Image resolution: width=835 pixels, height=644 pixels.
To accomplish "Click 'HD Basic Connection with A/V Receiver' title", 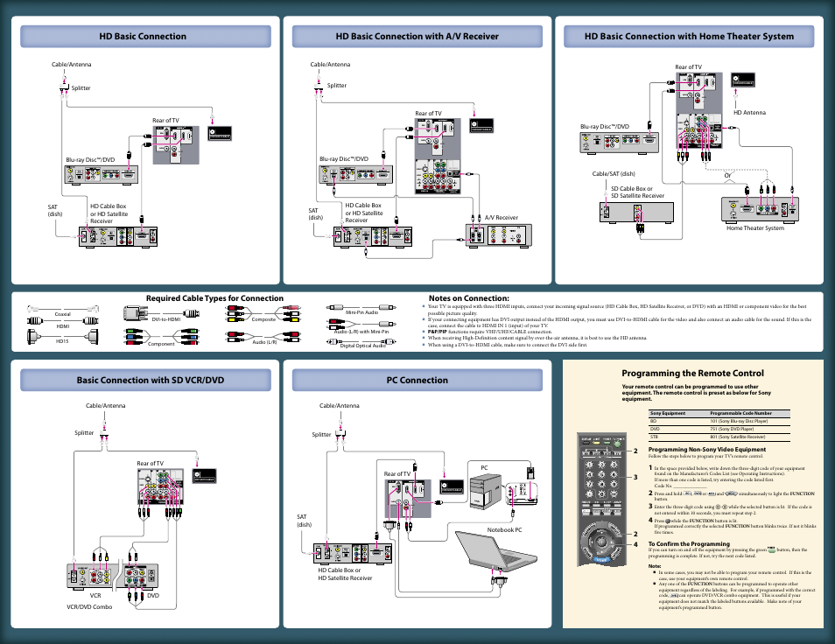I will point(417,36).
